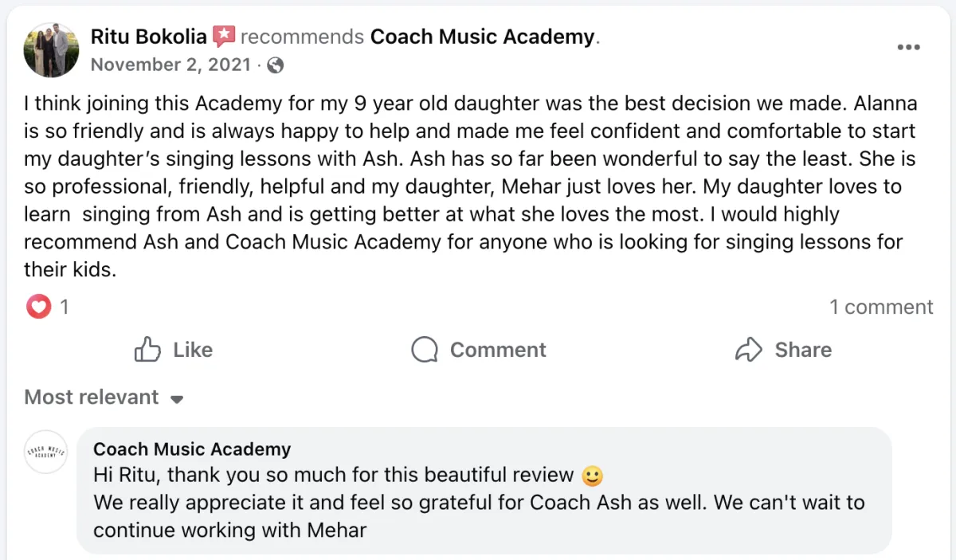This screenshot has height=560, width=956.
Task: Click the speech bubble Comment icon
Action: (425, 350)
